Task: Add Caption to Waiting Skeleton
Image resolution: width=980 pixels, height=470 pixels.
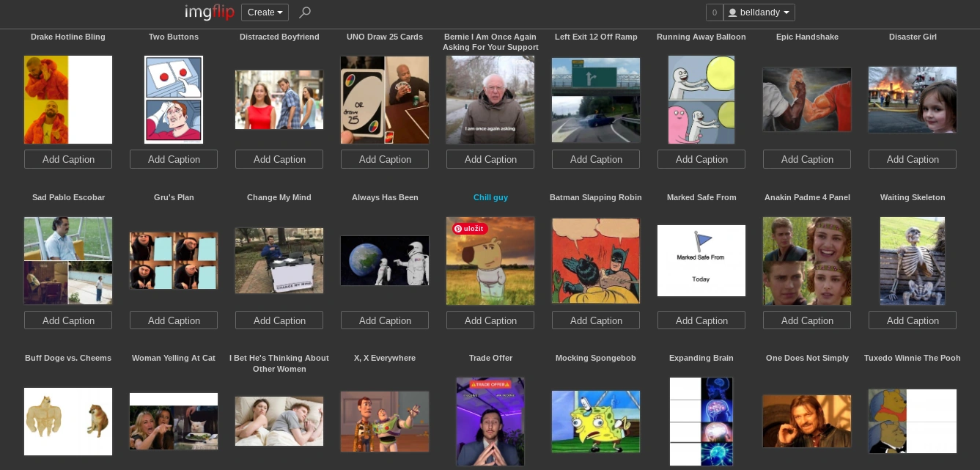Action: tap(913, 320)
